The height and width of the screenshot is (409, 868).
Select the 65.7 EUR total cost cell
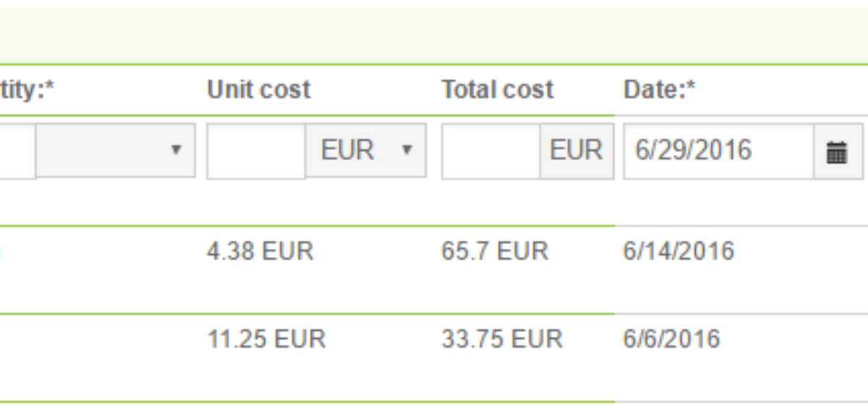(x=495, y=251)
